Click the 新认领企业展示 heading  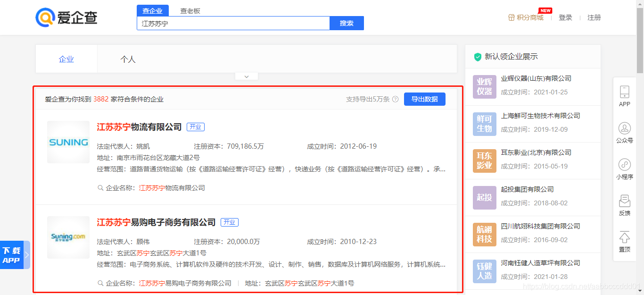click(x=511, y=57)
